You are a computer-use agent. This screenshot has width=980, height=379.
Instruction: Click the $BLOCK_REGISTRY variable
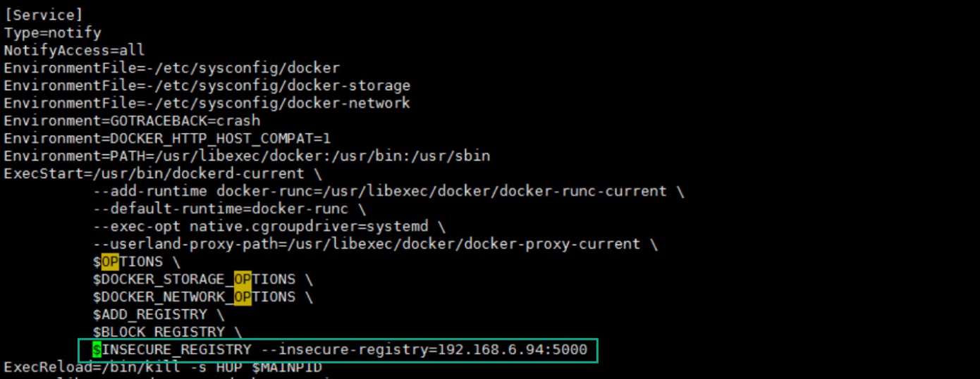(159, 332)
